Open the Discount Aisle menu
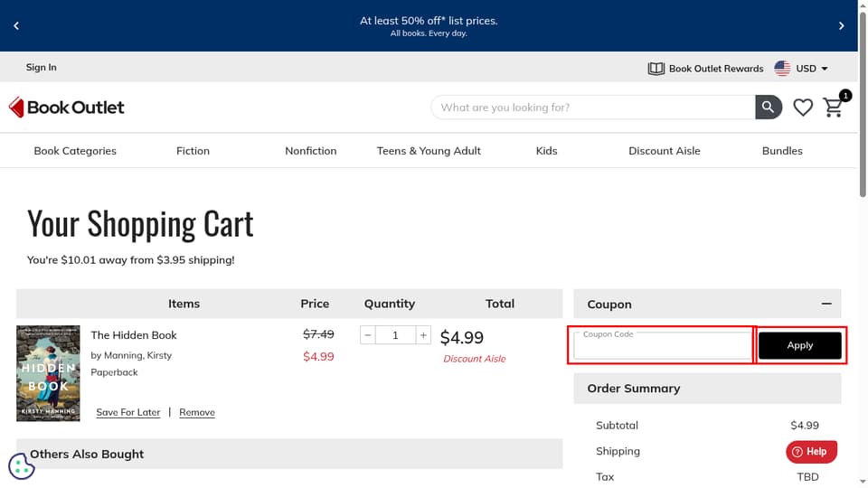 [665, 151]
